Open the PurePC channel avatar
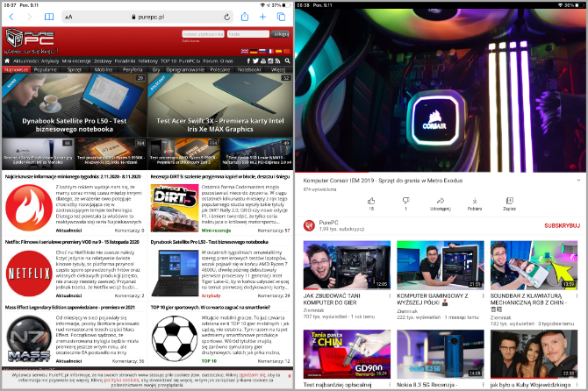 point(309,225)
